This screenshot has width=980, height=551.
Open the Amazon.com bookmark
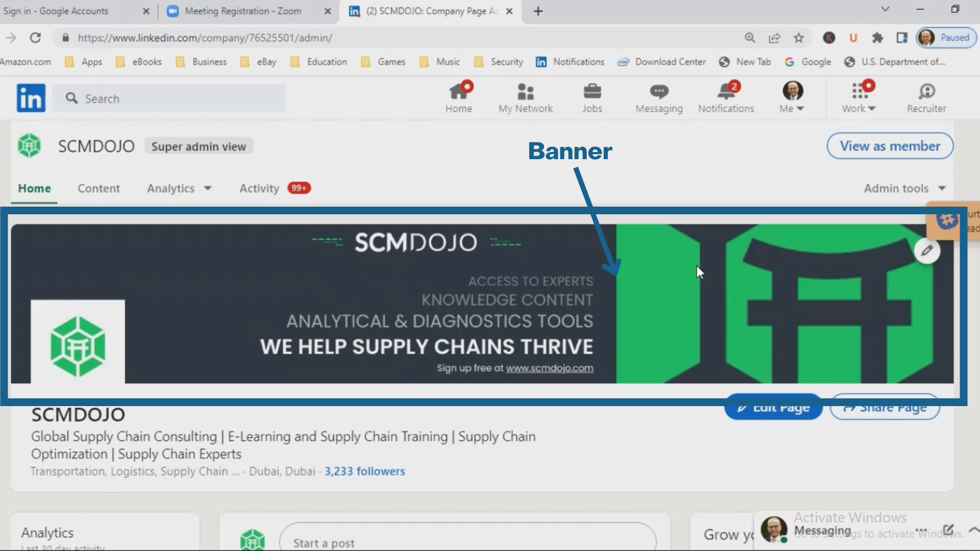tap(26, 62)
